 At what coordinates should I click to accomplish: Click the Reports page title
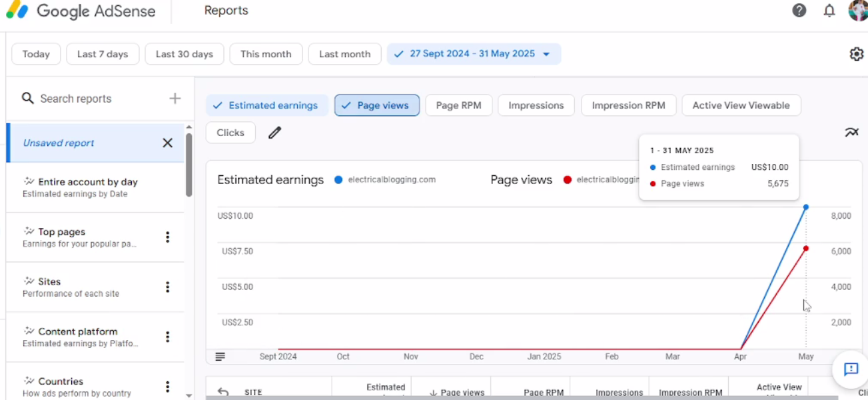[x=226, y=11]
